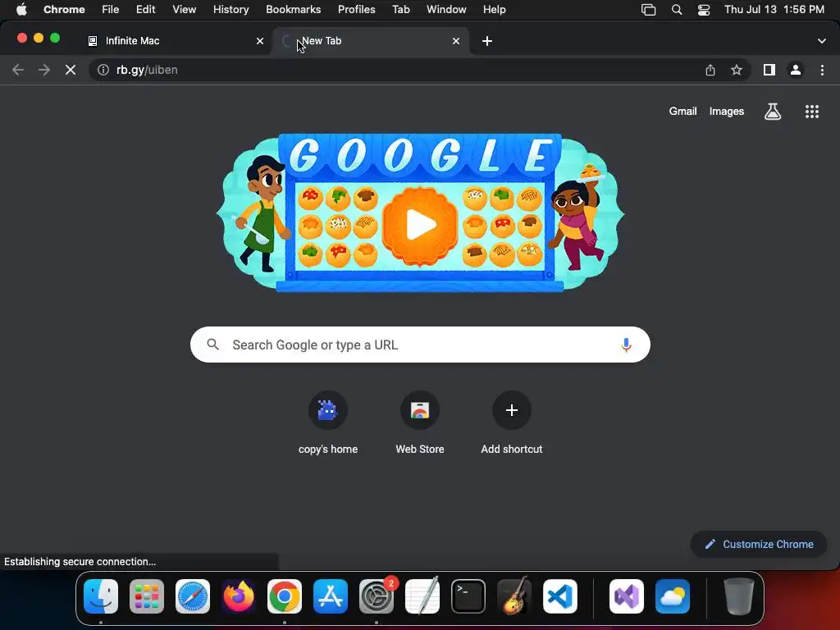
Task: Open the Tab menu
Action: (x=400, y=10)
